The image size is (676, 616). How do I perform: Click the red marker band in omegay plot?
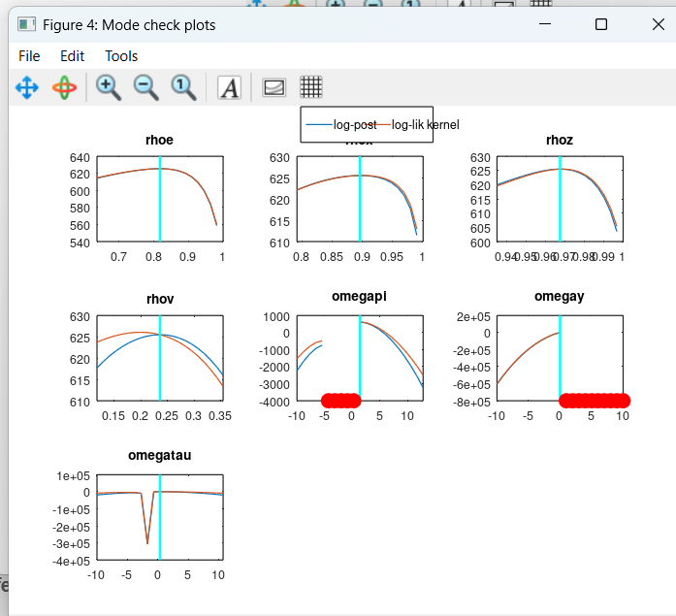pos(594,400)
